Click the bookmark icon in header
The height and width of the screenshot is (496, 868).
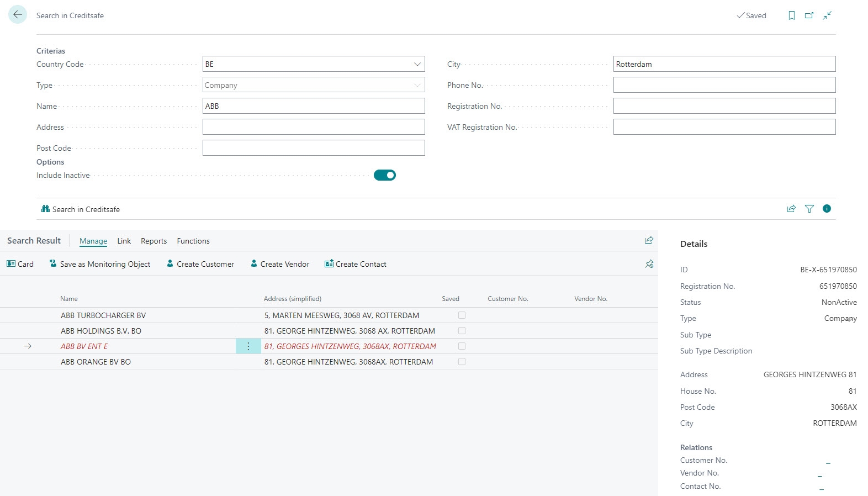point(791,15)
